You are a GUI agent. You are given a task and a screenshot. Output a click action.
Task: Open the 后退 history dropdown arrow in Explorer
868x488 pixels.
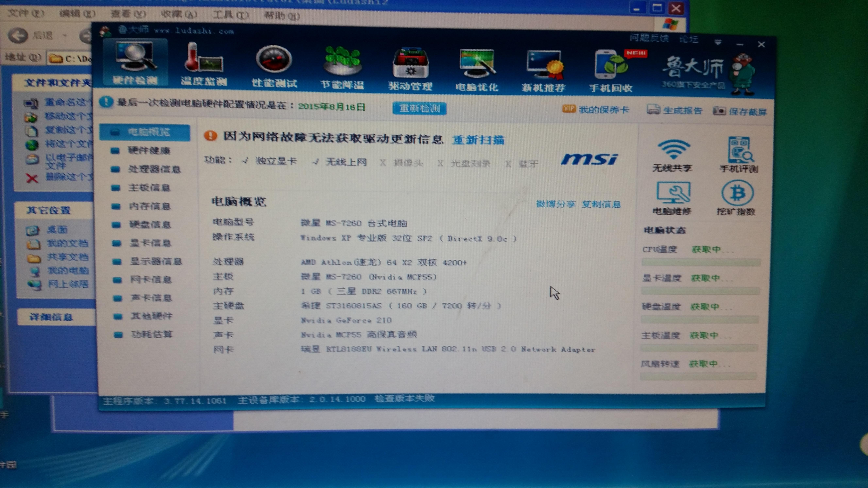65,35
